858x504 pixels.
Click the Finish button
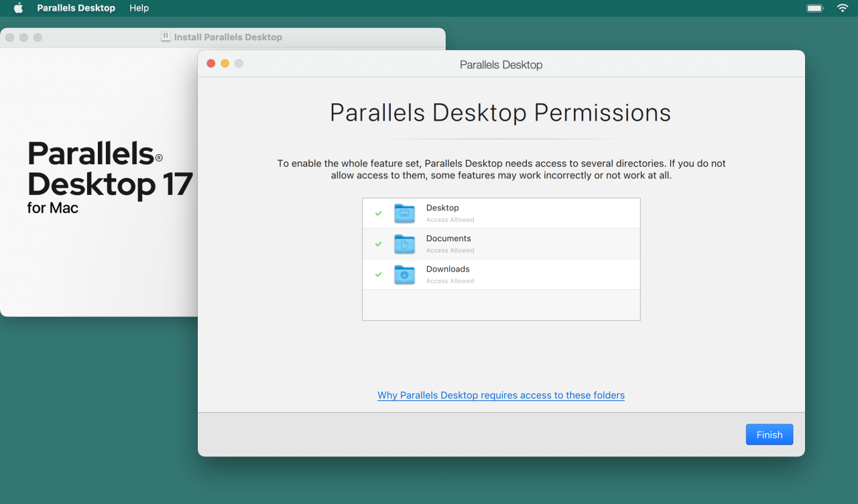click(x=769, y=434)
